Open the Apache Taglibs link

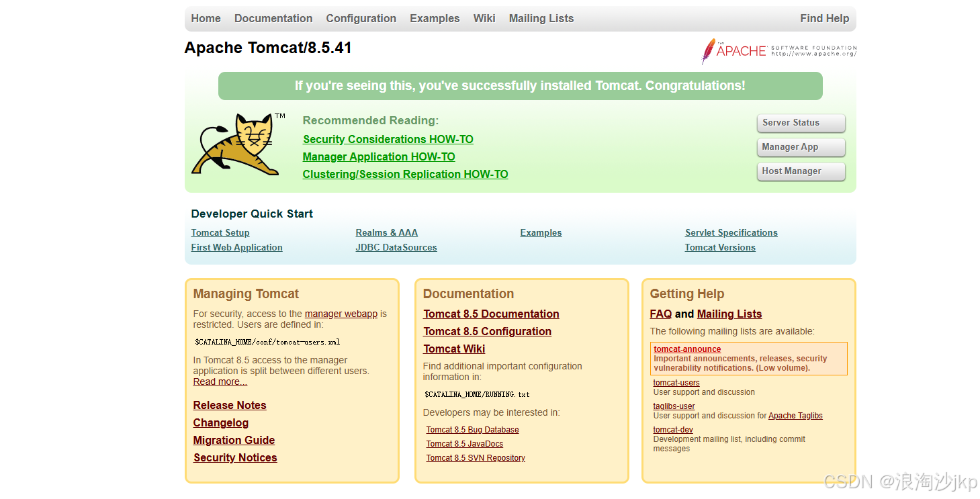pyautogui.click(x=795, y=416)
